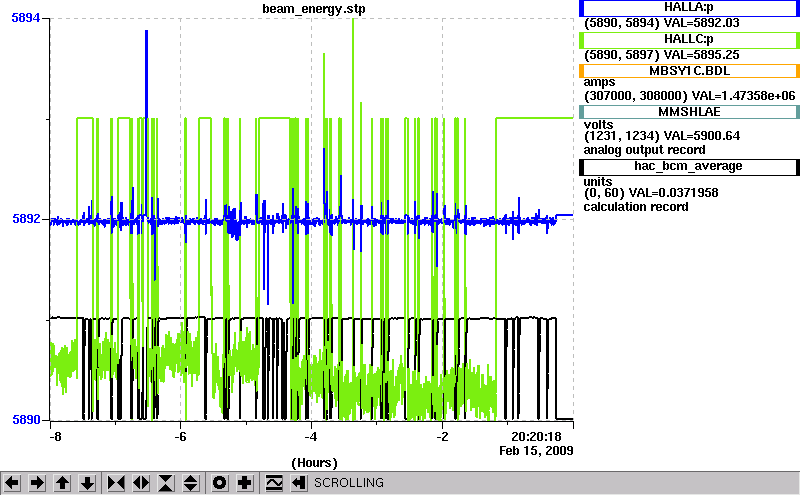
Task: Click the plus icon in the toolbar
Action: (245, 483)
